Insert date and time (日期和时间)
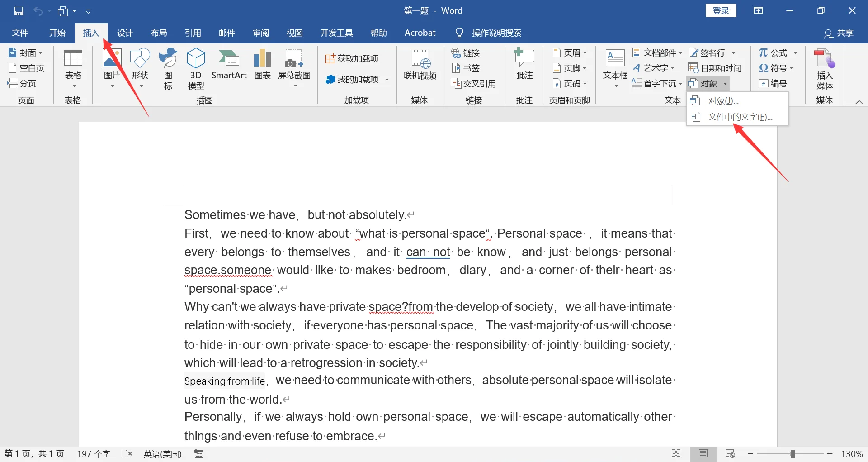 (x=715, y=68)
